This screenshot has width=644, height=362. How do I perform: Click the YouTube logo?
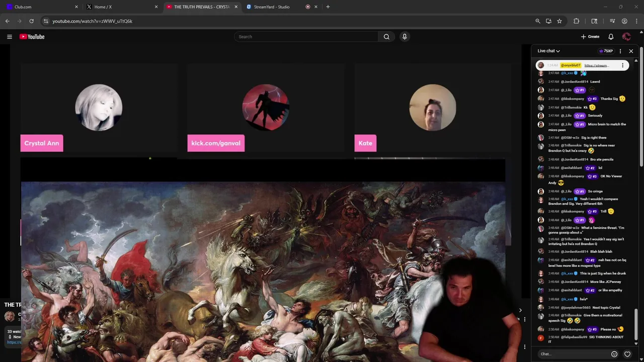(32, 37)
